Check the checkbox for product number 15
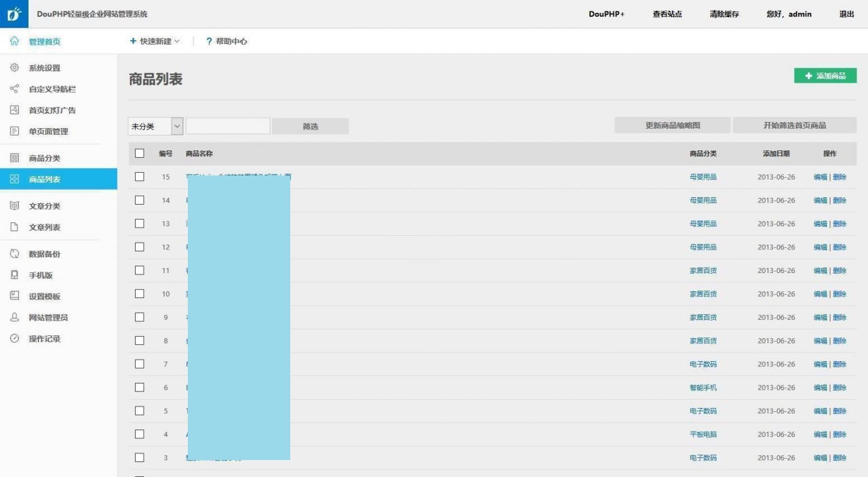The width and height of the screenshot is (868, 477). [x=140, y=177]
